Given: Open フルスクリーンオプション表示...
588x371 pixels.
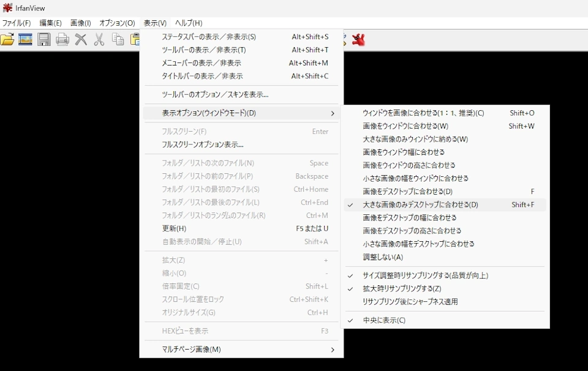Looking at the screenshot, I should (x=241, y=144).
